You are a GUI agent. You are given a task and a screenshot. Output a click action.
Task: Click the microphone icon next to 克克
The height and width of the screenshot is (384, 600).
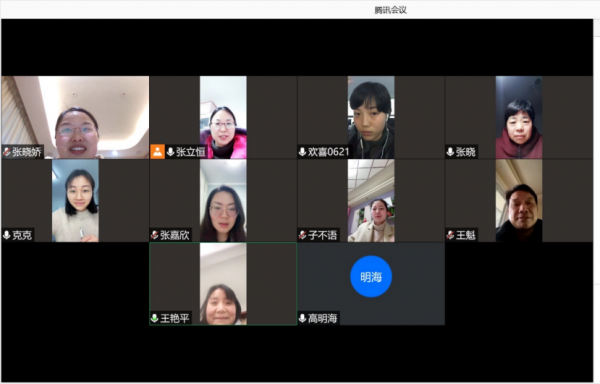7,235
